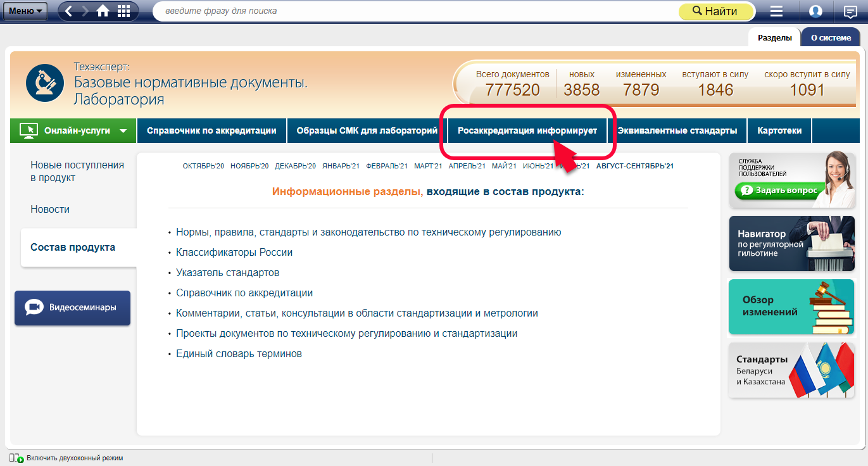This screenshot has height=466, width=868.
Task: Open Эквивалентные стандарты menu item
Action: (677, 130)
